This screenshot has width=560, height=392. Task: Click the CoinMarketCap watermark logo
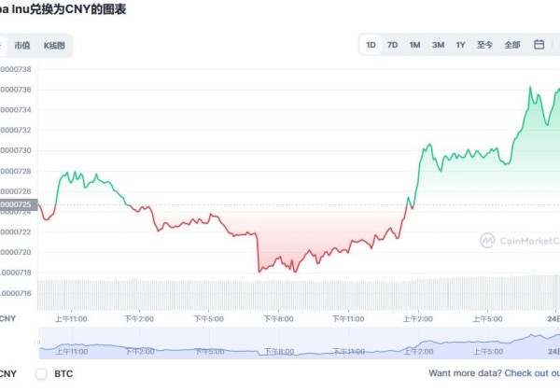coord(519,240)
